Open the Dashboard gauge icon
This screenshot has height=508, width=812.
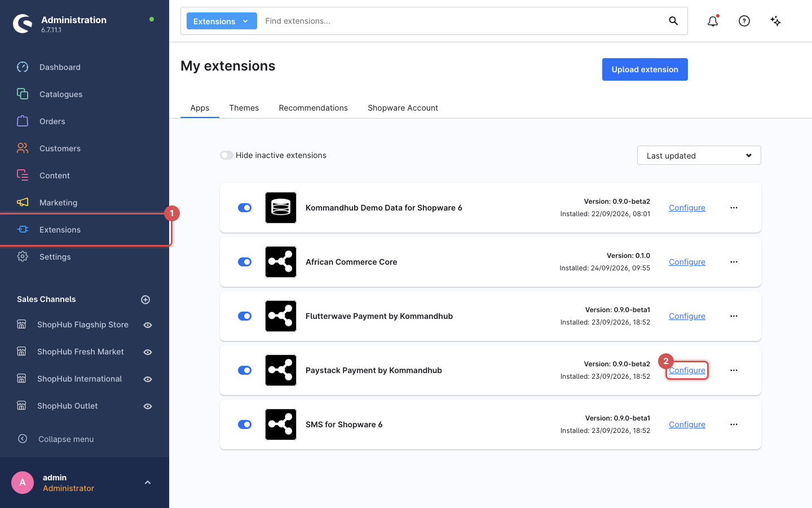23,67
